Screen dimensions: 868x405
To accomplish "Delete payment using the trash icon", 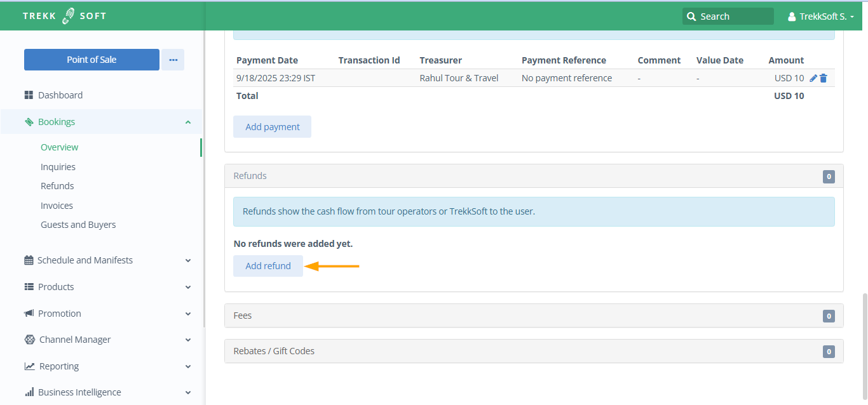I will [824, 78].
